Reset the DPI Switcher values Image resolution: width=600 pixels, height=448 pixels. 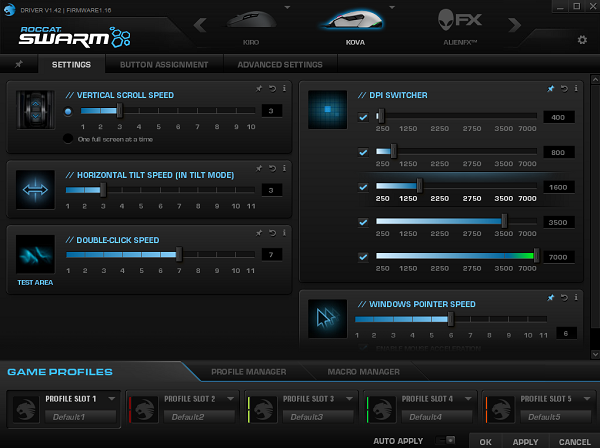coord(564,89)
